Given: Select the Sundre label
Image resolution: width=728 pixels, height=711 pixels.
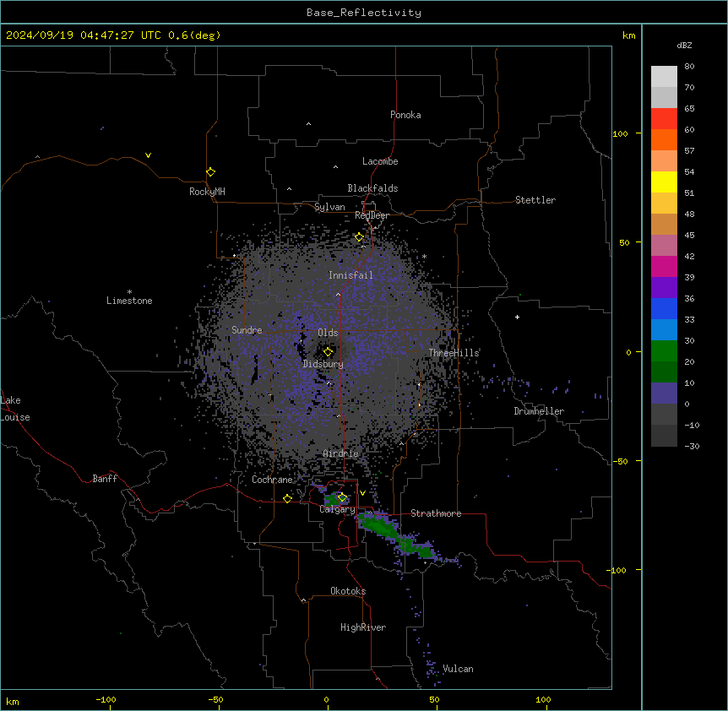Looking at the screenshot, I should point(247,330).
